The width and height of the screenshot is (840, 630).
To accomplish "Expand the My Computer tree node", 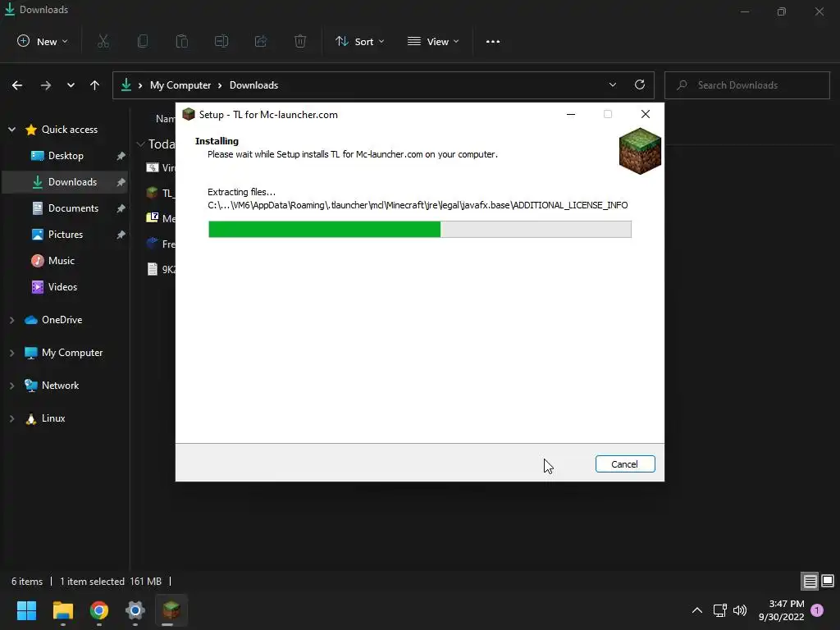I will coord(11,353).
